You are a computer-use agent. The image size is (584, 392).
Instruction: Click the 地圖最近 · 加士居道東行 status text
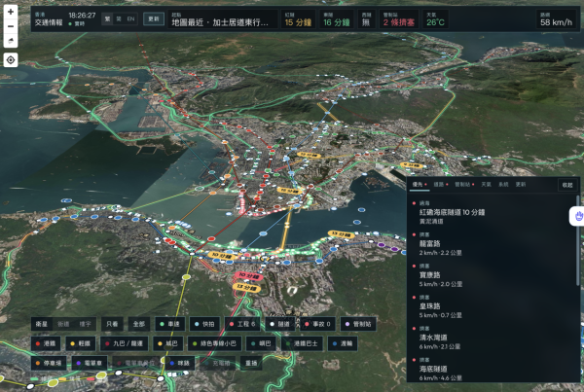220,22
